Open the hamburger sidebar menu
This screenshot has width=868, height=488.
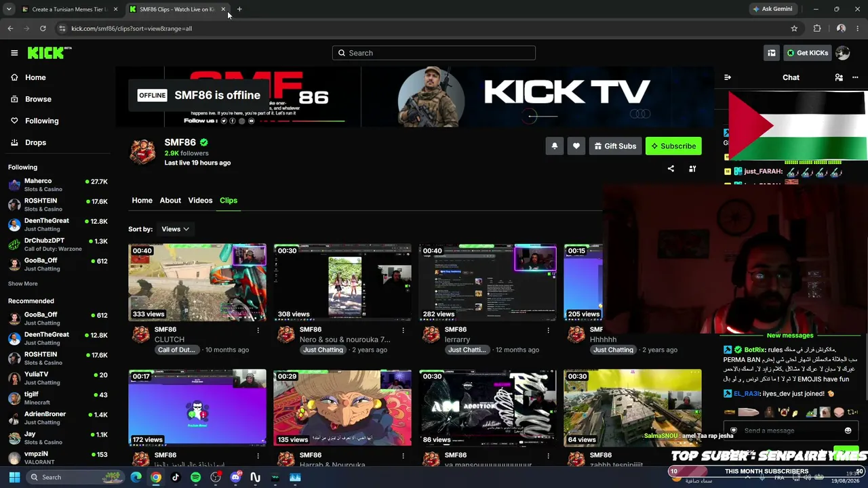click(14, 53)
